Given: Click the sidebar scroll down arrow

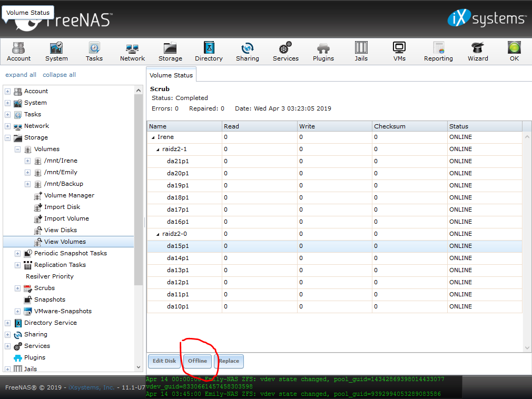Looking at the screenshot, I should coord(138,367).
